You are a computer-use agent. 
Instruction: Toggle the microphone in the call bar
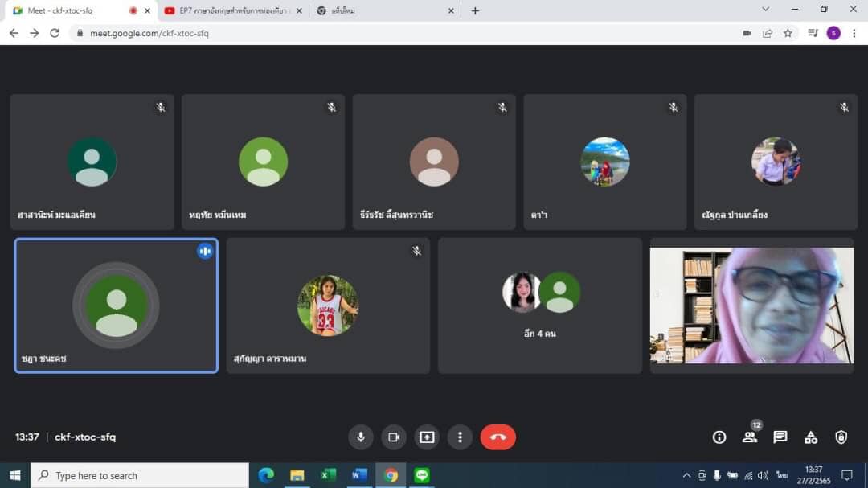coord(360,437)
